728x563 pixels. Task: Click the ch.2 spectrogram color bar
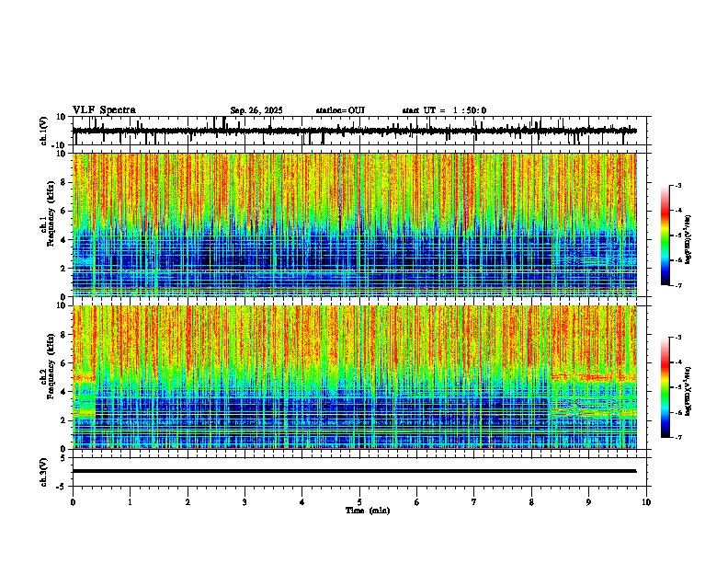pyautogui.click(x=665, y=387)
